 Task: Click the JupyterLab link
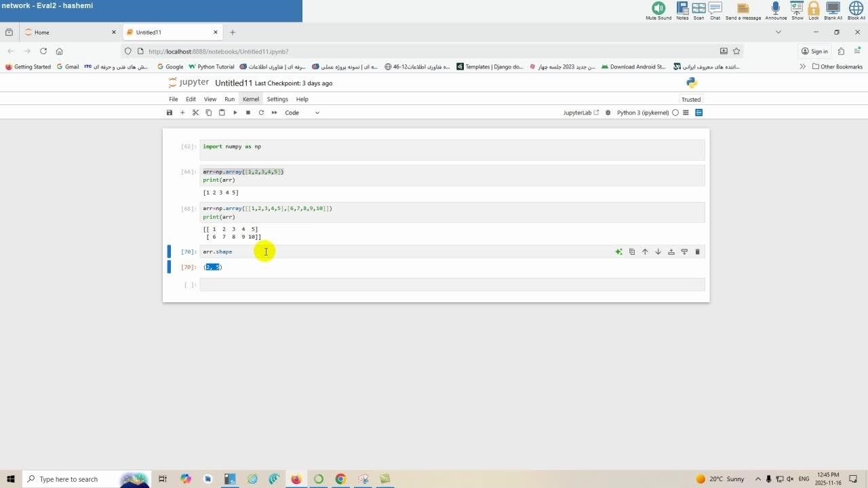[x=580, y=113]
